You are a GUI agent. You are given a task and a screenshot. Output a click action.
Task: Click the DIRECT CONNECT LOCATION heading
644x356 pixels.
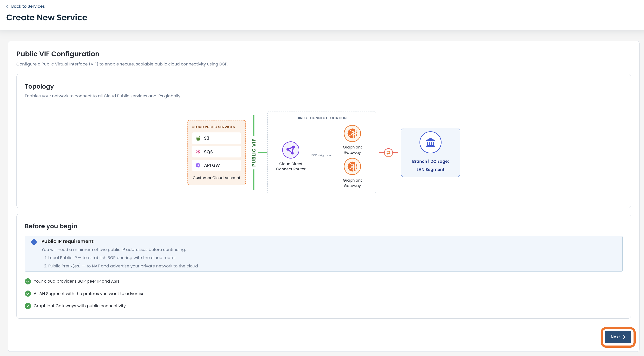pos(321,118)
